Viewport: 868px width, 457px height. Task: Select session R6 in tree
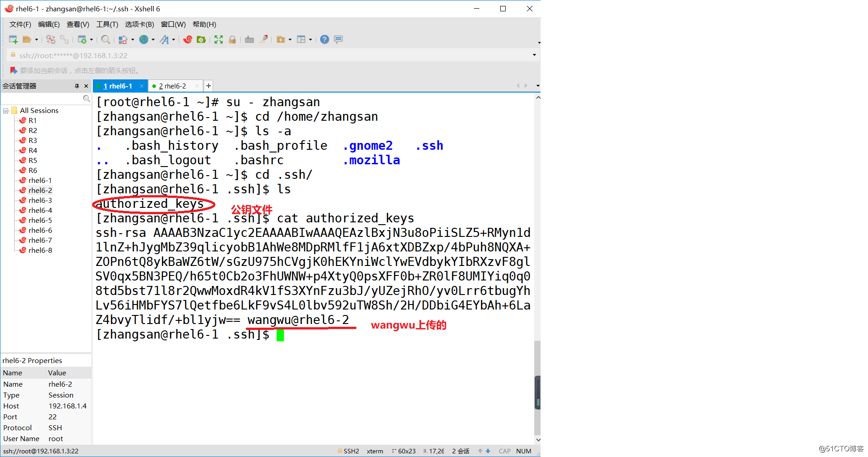[33, 171]
